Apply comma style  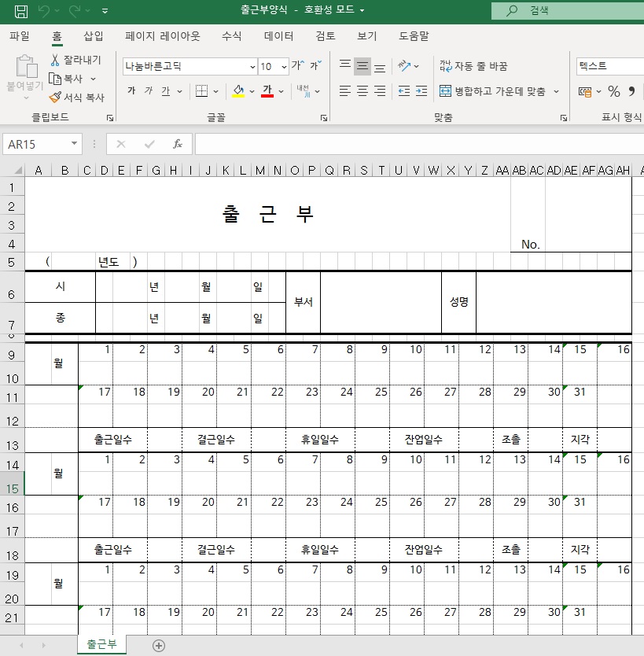tap(632, 91)
